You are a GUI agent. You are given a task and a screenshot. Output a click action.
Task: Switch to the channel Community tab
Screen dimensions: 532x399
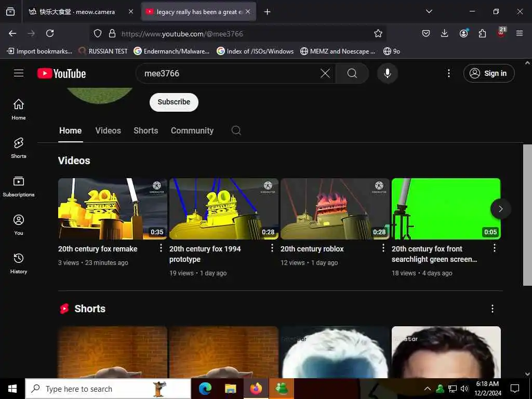pos(192,130)
